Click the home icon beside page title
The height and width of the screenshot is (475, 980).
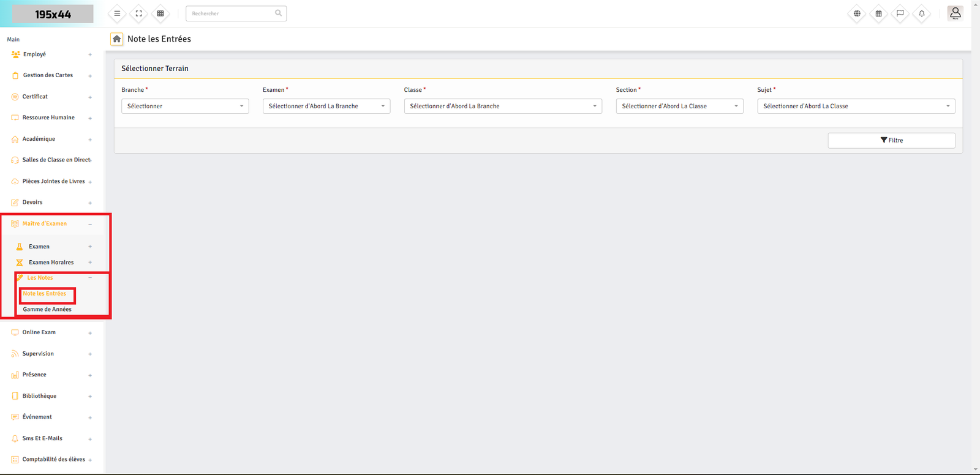click(116, 39)
